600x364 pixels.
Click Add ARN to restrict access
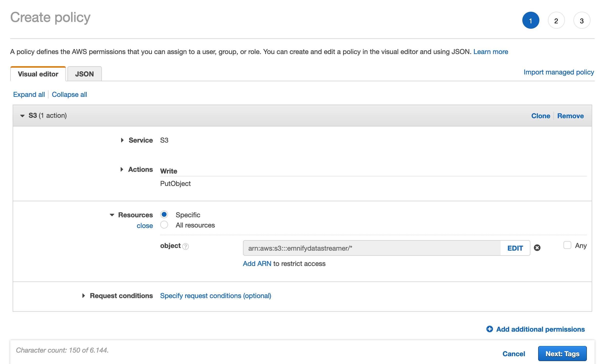(257, 264)
